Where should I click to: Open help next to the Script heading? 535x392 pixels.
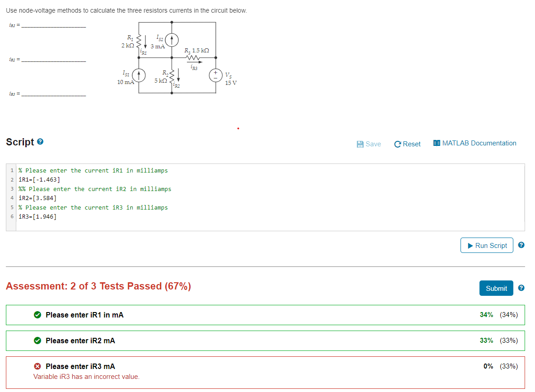(x=41, y=141)
